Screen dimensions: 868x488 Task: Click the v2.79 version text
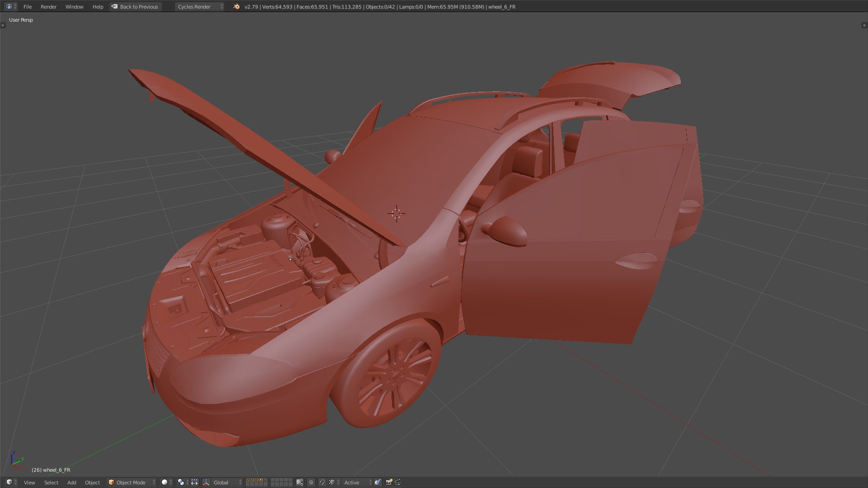251,7
